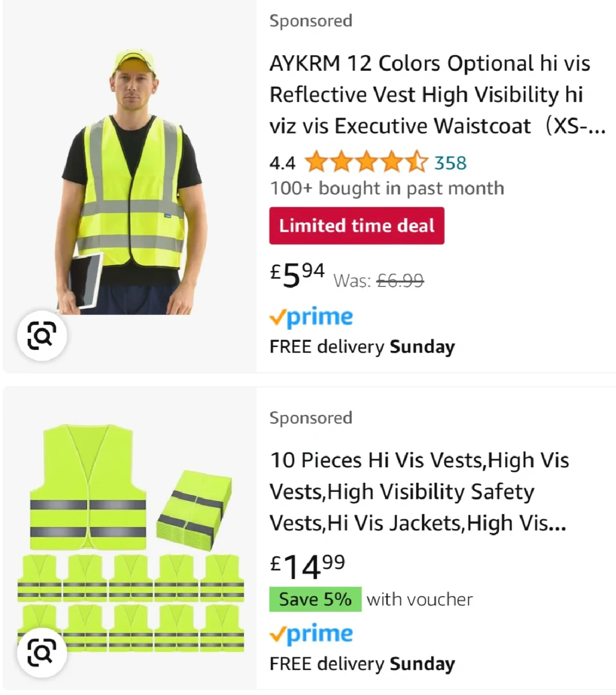Tap visual search icon on AYKRM vest image
This screenshot has height=695, width=616.
coord(42,336)
